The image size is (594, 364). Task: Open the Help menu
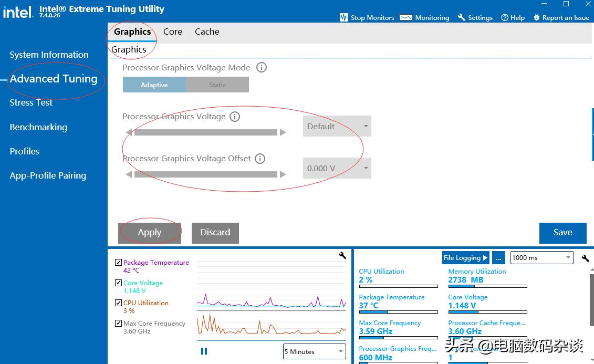tap(513, 17)
